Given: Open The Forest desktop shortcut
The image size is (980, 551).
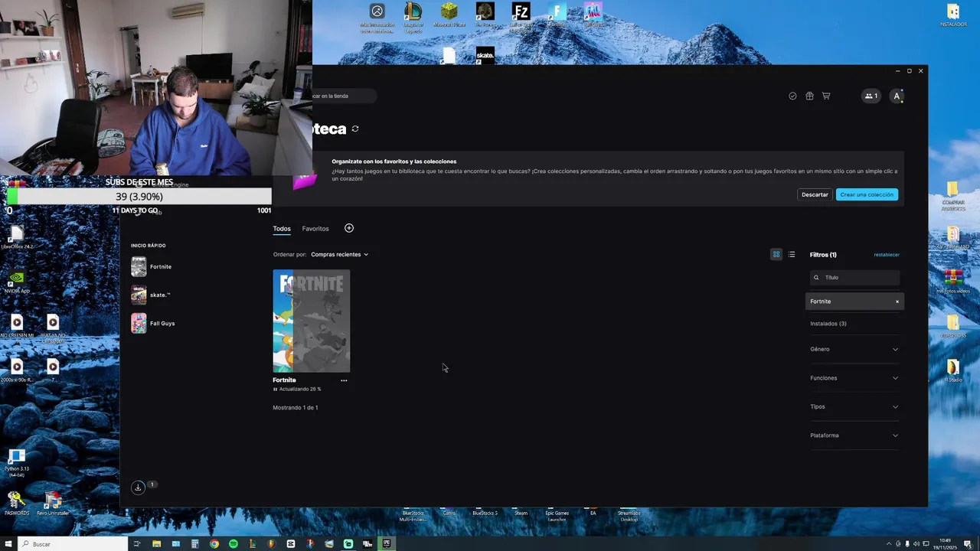Looking at the screenshot, I should (485, 15).
